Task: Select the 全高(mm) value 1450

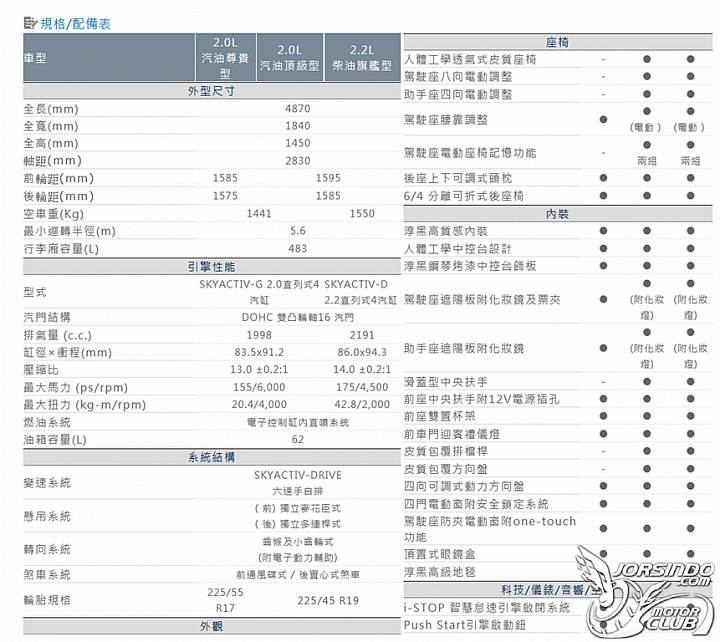Action: click(x=298, y=143)
